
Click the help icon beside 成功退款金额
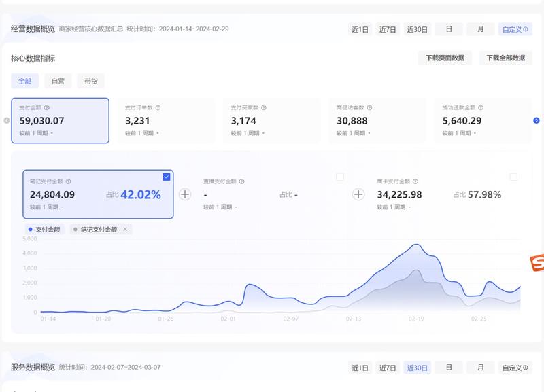point(481,107)
